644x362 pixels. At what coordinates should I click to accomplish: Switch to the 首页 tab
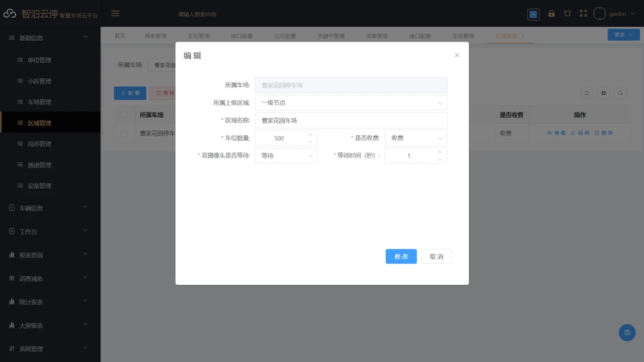point(120,36)
